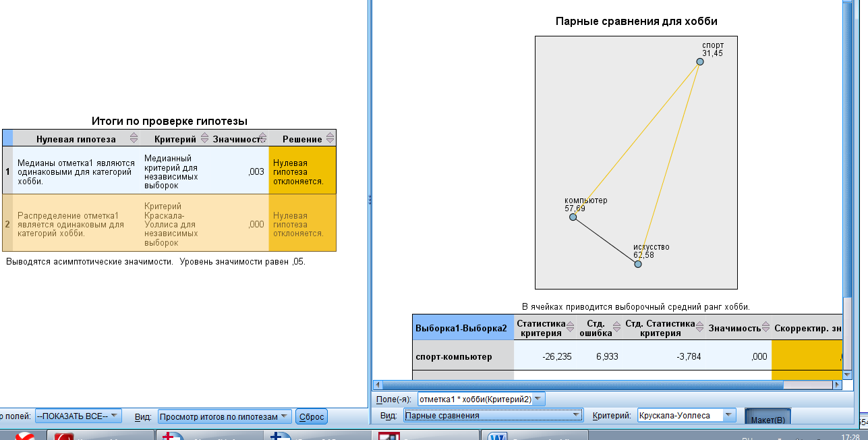Sort by Статистика критерия column arrows
Image resolution: width=868 pixels, height=440 pixels.
571,328
